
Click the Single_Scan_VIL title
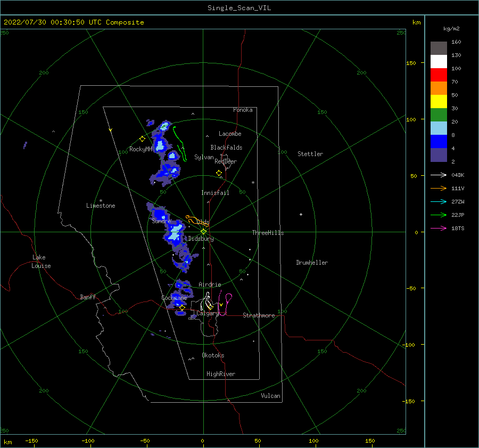click(x=239, y=8)
